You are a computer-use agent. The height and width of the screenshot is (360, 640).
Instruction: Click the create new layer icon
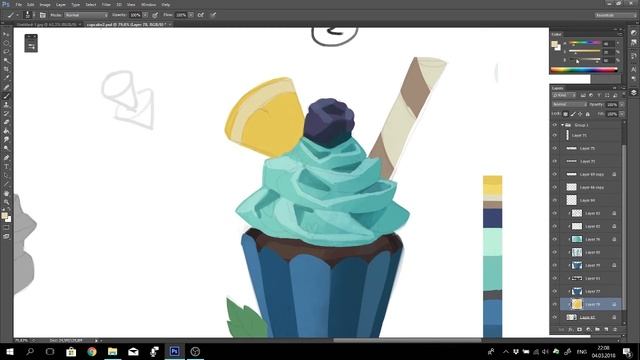[606, 329]
